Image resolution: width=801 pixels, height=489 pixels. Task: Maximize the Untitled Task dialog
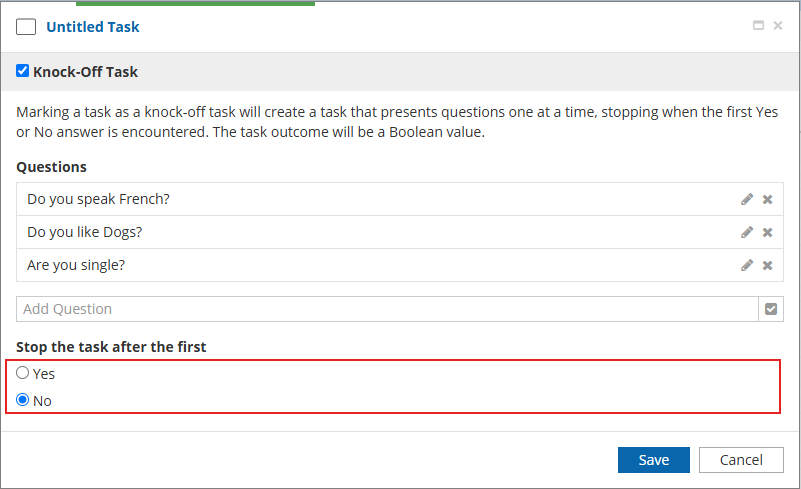point(758,26)
